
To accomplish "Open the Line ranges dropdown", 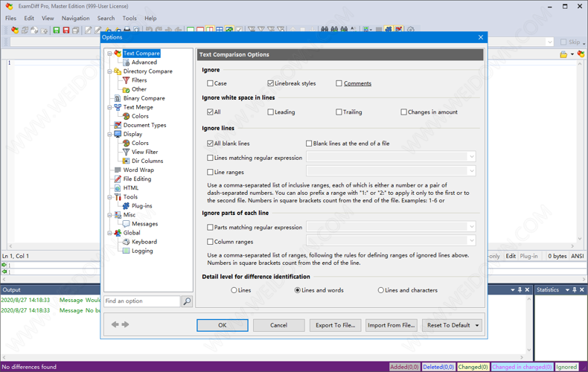I will tap(472, 171).
